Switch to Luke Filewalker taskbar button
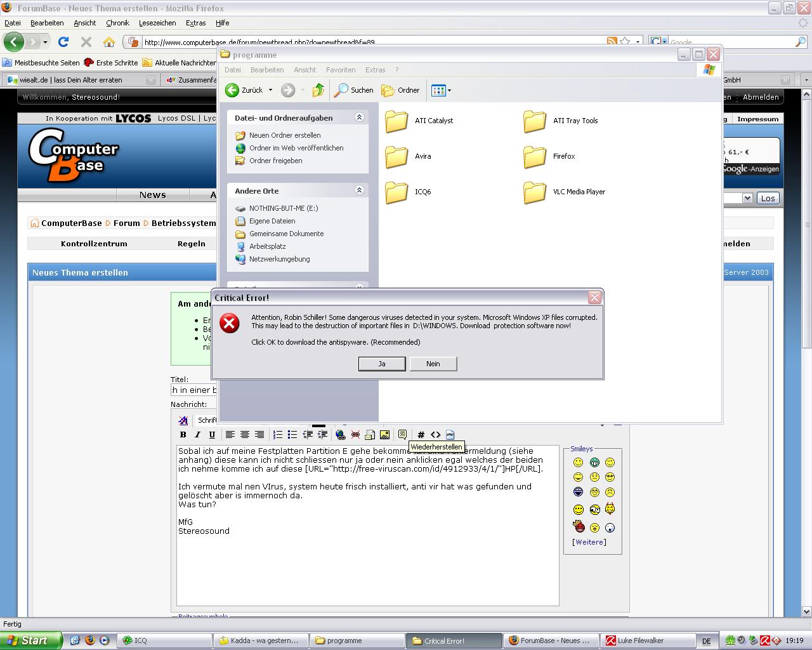The image size is (812, 650). click(x=648, y=640)
